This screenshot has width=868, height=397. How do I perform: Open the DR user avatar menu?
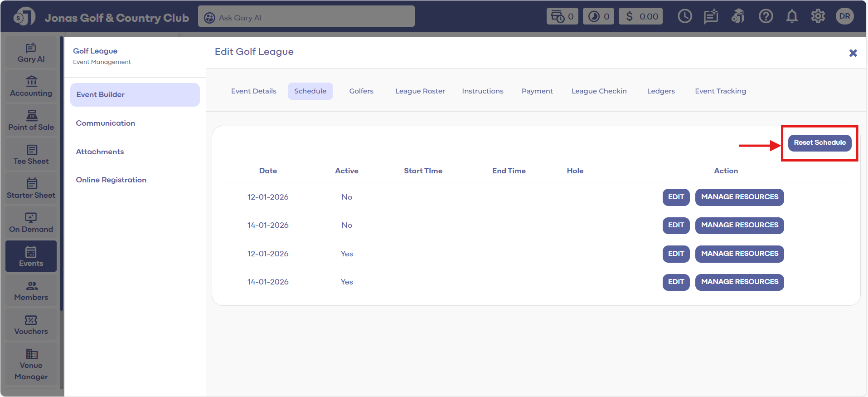click(x=844, y=16)
